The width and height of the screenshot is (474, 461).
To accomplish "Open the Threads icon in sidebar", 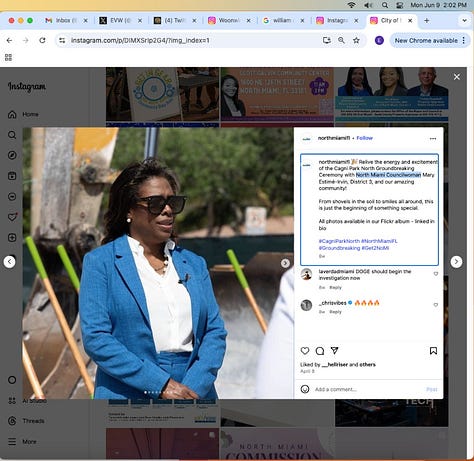I will click(12, 421).
